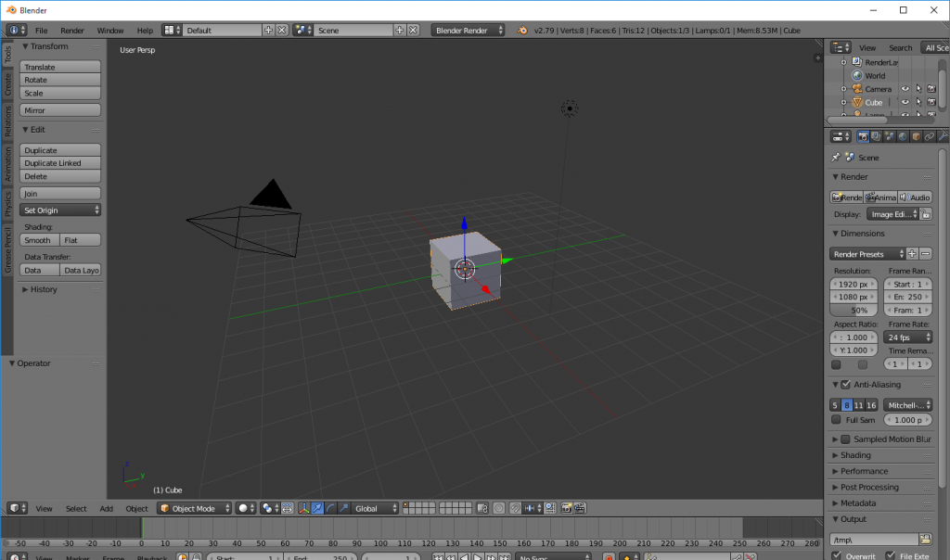
Task: Expand Camera node in outliner
Action: click(843, 89)
